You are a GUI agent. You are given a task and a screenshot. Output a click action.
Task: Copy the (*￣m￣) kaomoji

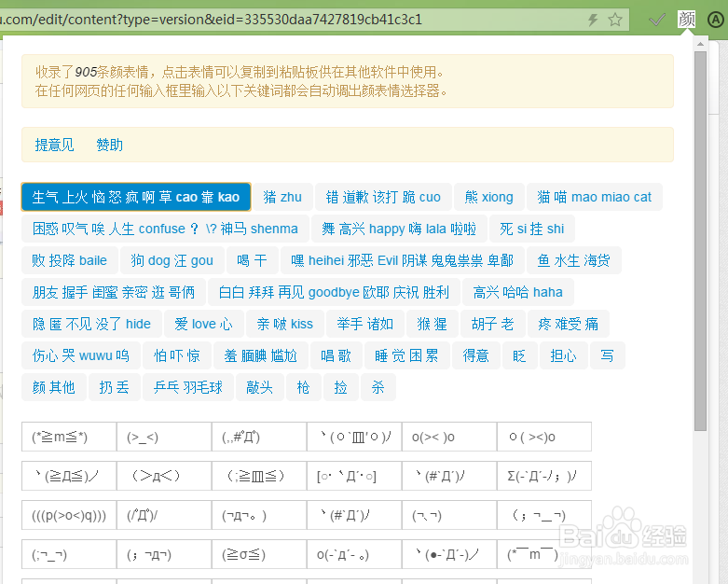(x=544, y=554)
